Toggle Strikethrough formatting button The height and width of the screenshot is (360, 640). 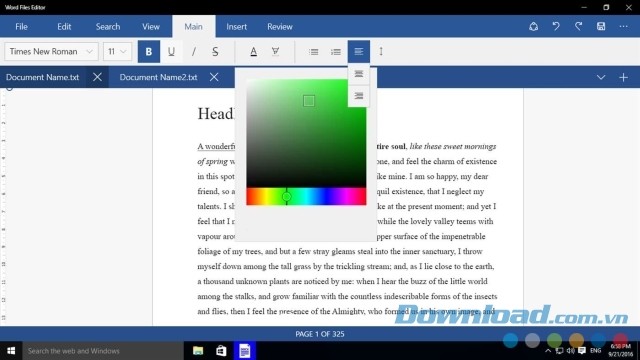point(215,51)
